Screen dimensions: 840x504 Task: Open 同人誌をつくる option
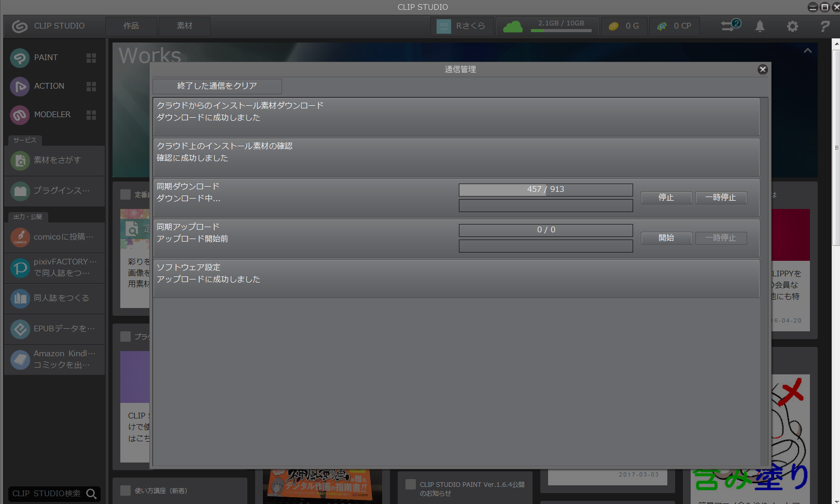[x=54, y=299]
